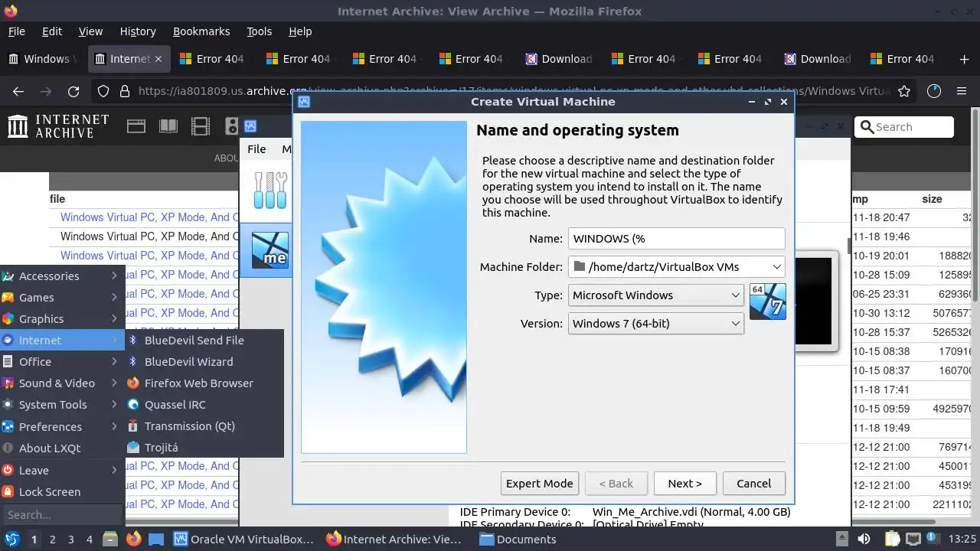Open the Internet Archive video film icon

pyautogui.click(x=200, y=126)
